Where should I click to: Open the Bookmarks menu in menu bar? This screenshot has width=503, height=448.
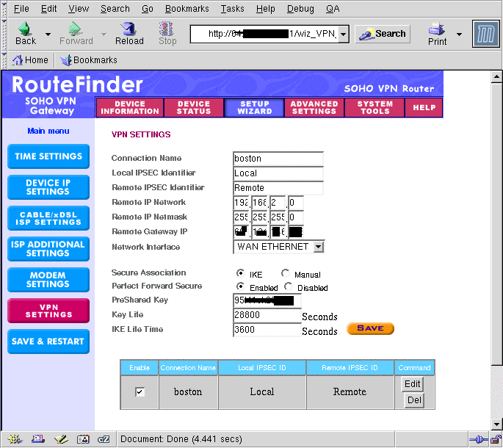[187, 9]
